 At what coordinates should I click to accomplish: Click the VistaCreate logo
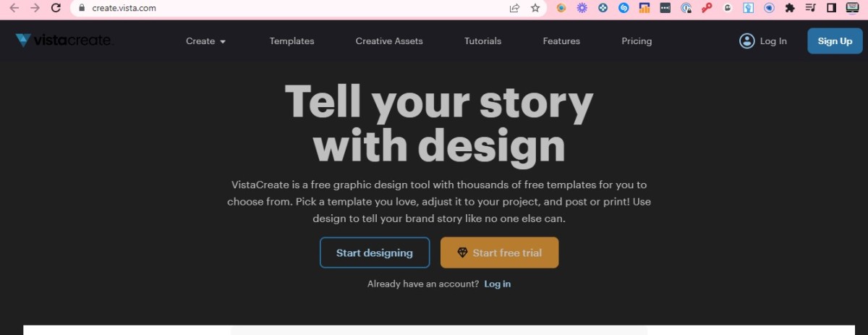coord(64,41)
